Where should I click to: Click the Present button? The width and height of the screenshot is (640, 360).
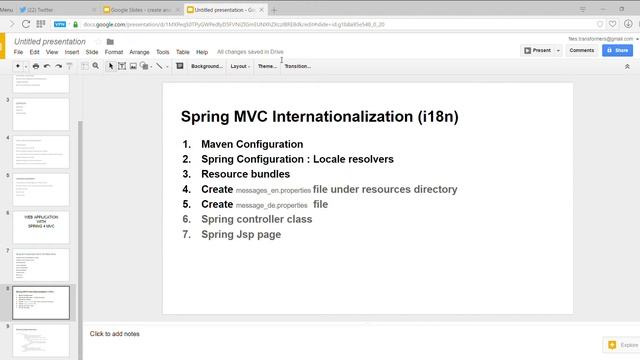(x=538, y=50)
